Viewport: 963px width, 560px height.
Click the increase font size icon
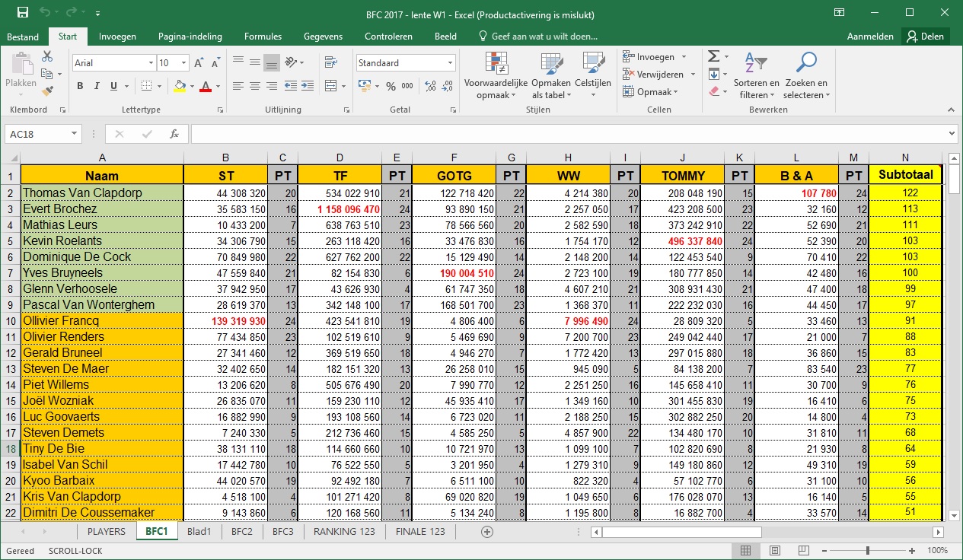(x=199, y=63)
